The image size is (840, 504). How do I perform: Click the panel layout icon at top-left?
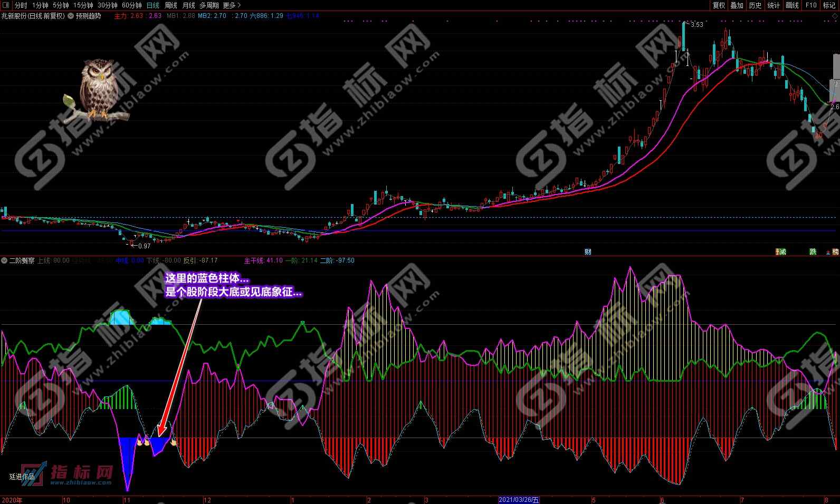tap(5, 5)
